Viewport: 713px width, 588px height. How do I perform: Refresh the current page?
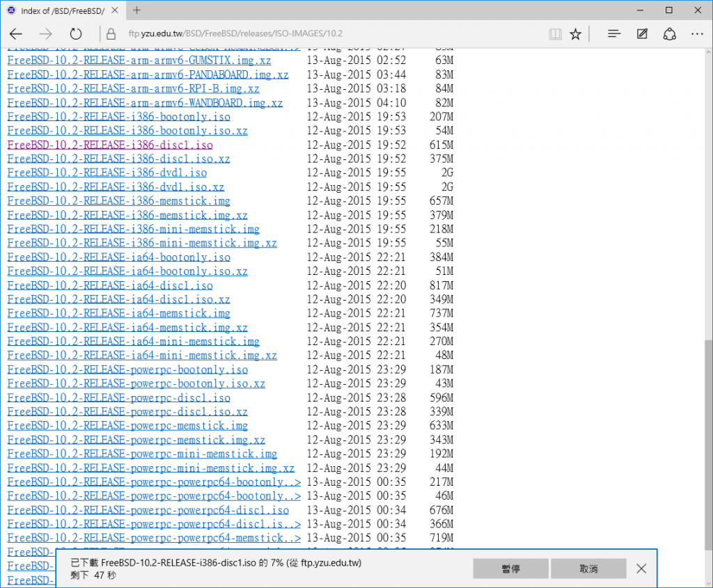pyautogui.click(x=76, y=33)
